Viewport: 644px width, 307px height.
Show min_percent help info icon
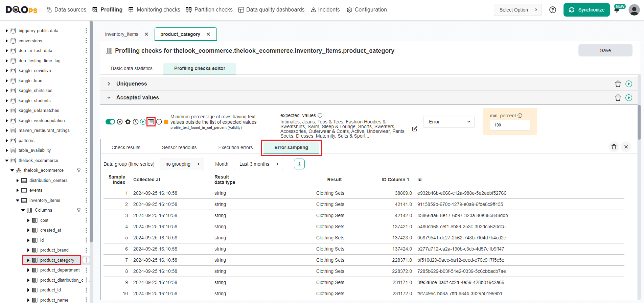[520, 116]
